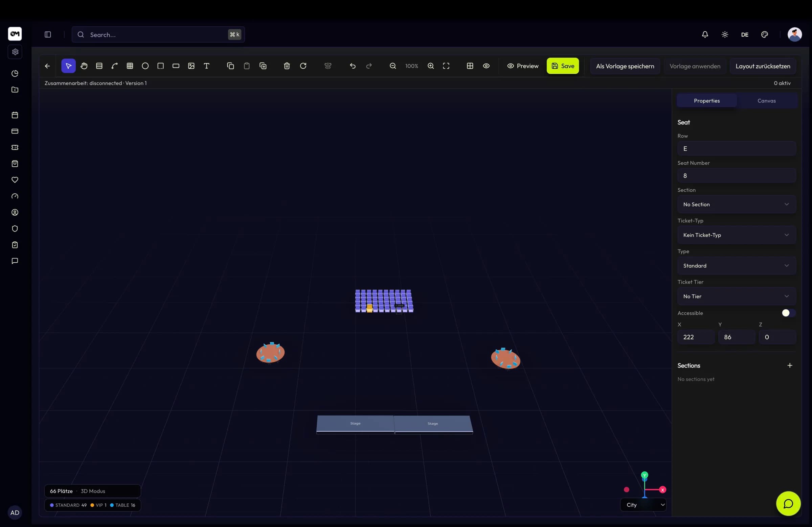Click Als Vorlage speichern

coord(625,66)
